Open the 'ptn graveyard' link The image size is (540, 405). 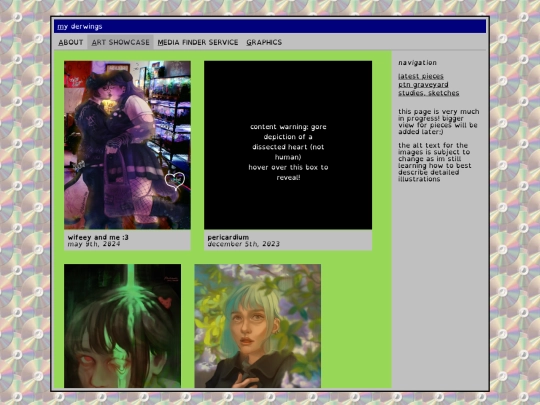coord(423,84)
